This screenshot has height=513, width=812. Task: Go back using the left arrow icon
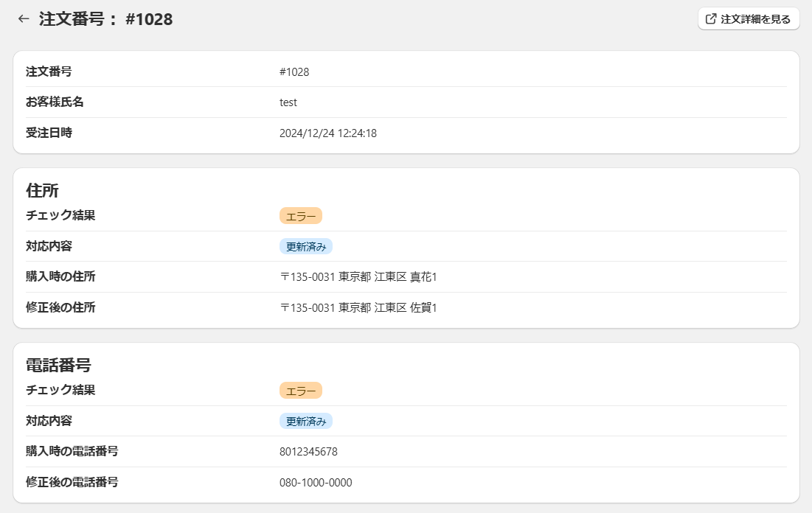click(x=24, y=19)
